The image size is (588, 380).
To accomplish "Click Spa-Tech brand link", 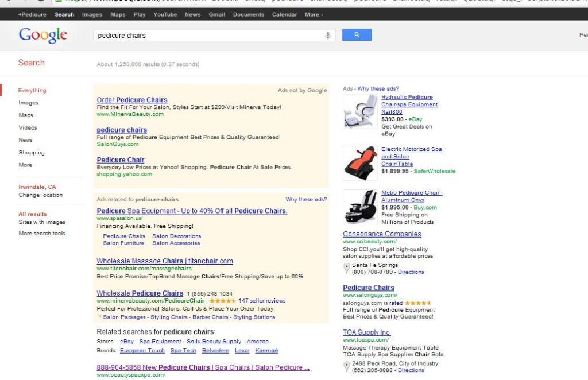I will (183, 350).
